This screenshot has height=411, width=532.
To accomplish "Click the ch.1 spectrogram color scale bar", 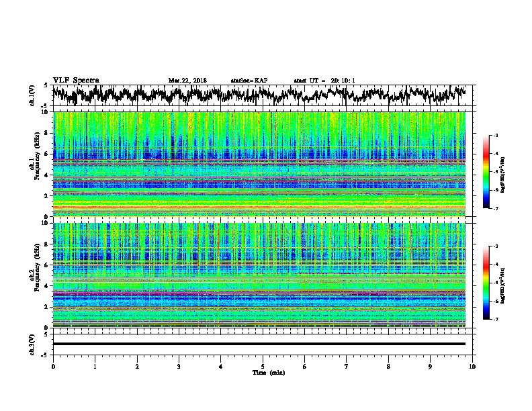I will [486, 172].
